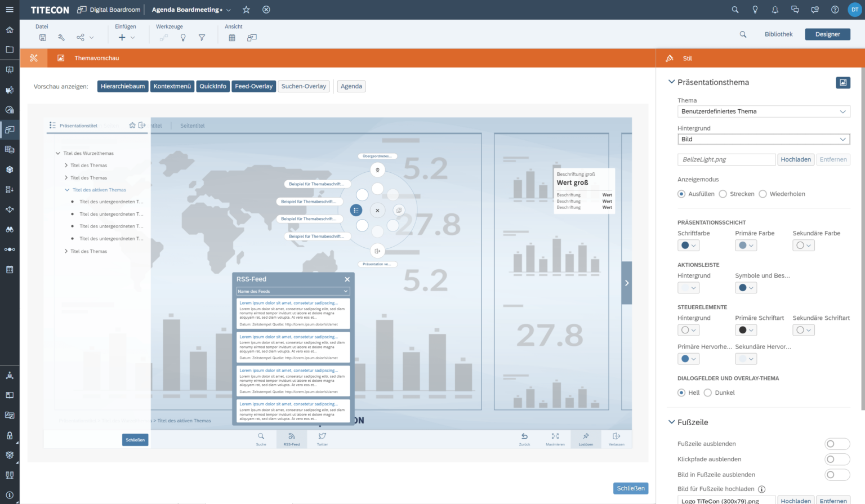Switch dialog theme to Dunkel
The width and height of the screenshot is (865, 504).
pos(707,393)
